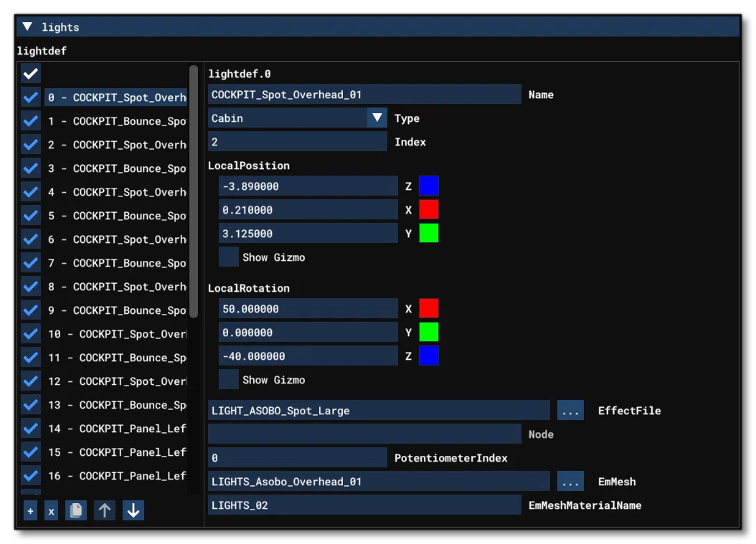This screenshot has width=756, height=544.
Task: Select list item 7 - COCKPIT_Bounce_Spot
Action: tap(115, 262)
